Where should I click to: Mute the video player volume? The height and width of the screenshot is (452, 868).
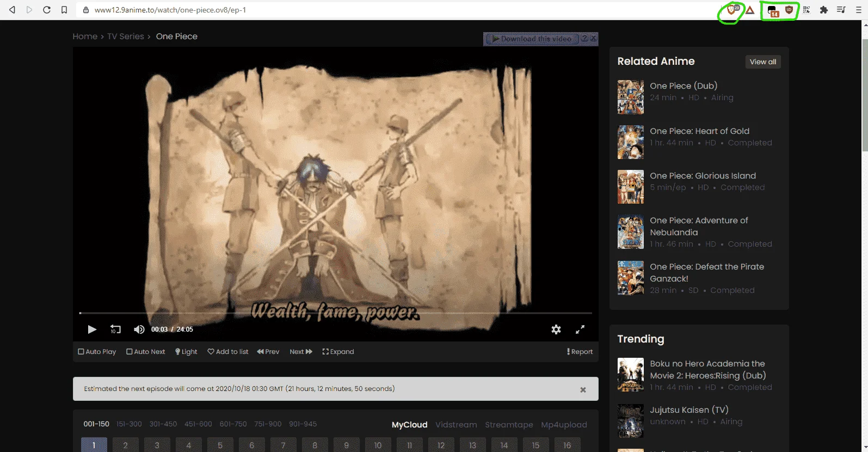click(139, 329)
